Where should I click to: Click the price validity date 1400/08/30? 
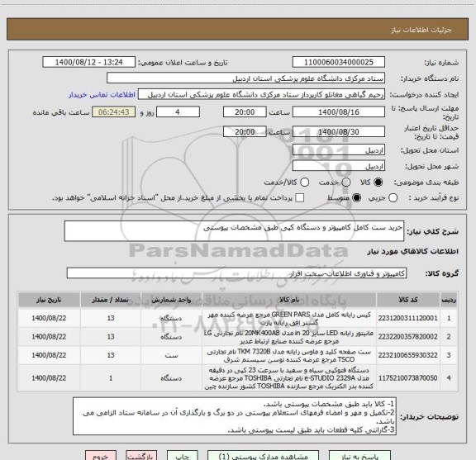click(x=339, y=131)
